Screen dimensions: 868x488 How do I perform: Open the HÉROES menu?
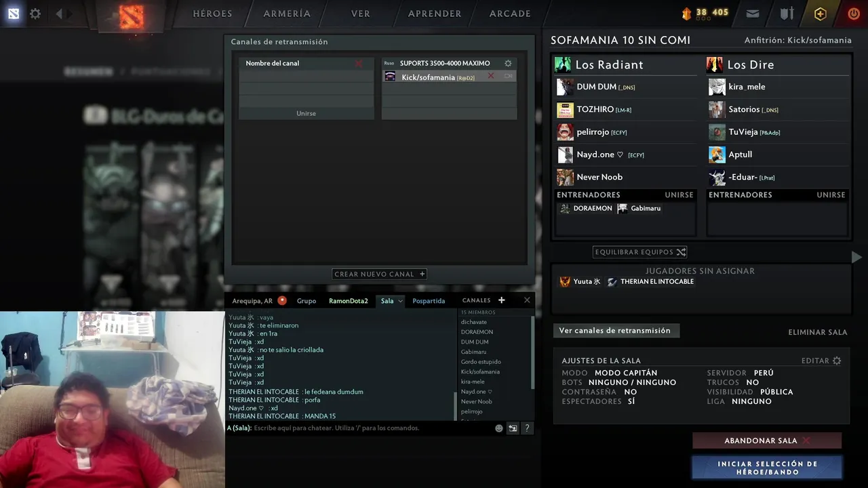point(212,14)
